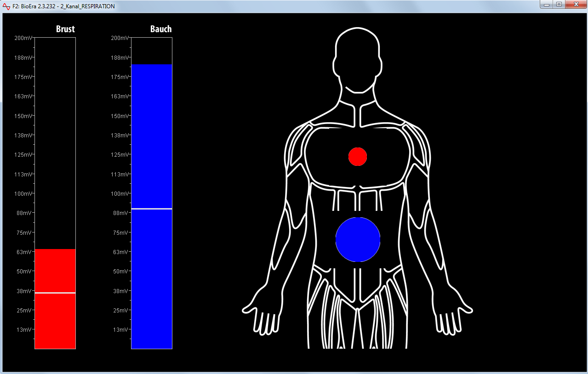The width and height of the screenshot is (588, 374).
Task: Click the blue filled part of Bauch bar
Action: (152, 138)
